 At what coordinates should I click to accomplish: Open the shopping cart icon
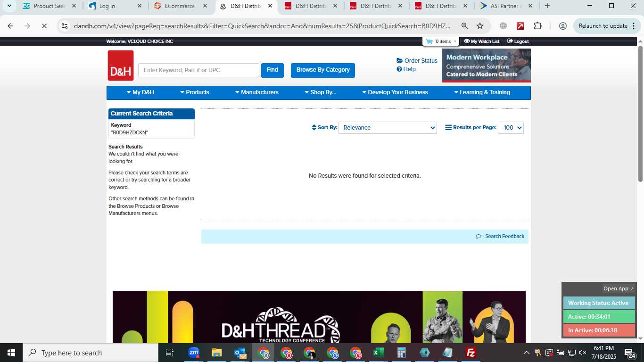[x=429, y=41]
